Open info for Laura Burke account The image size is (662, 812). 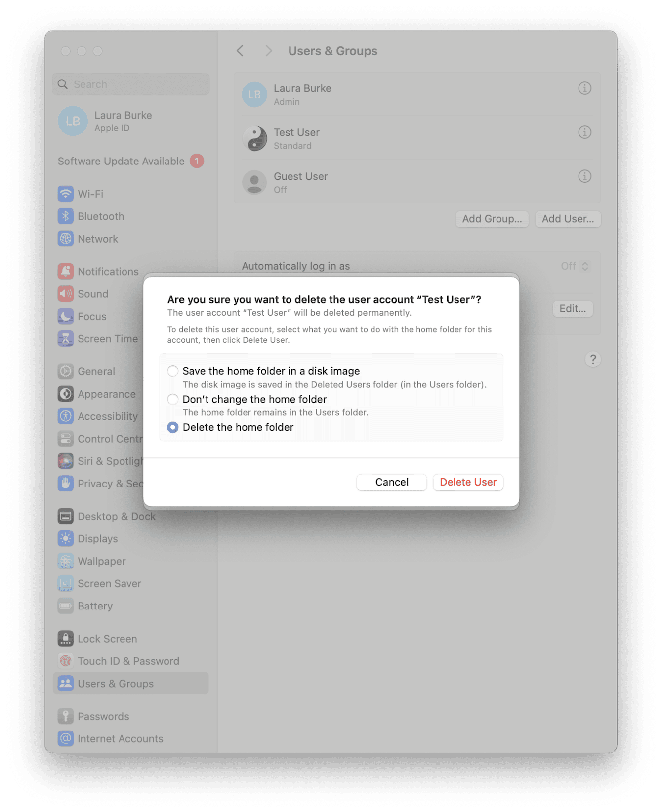click(584, 88)
